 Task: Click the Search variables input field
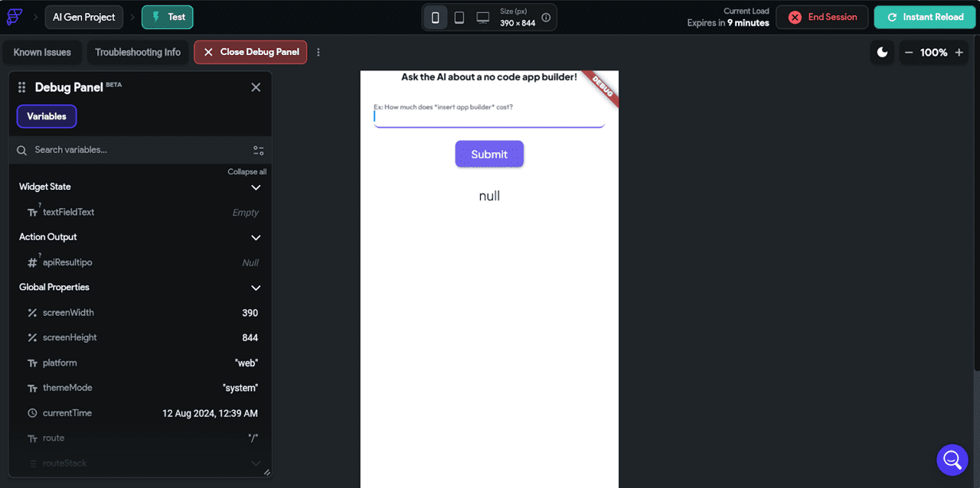coord(115,150)
